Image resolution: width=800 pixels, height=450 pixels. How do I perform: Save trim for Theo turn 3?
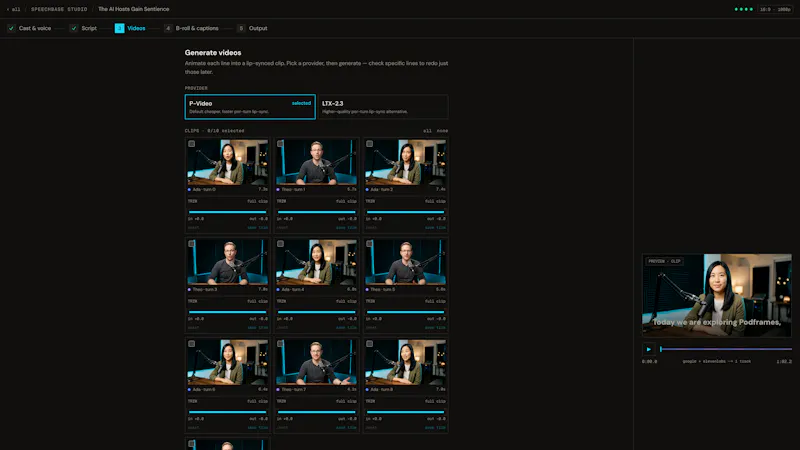(x=258, y=328)
